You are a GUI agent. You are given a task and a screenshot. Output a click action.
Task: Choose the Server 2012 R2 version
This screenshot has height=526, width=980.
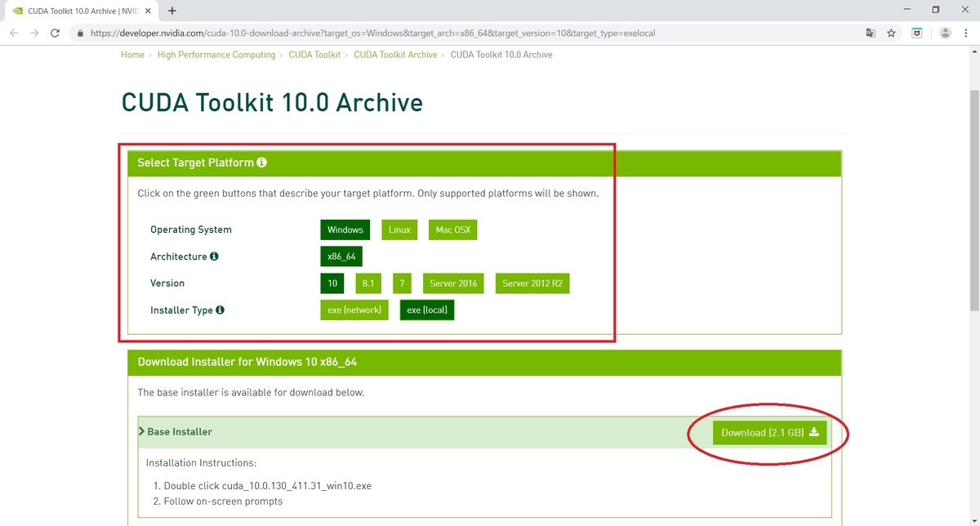(x=532, y=283)
